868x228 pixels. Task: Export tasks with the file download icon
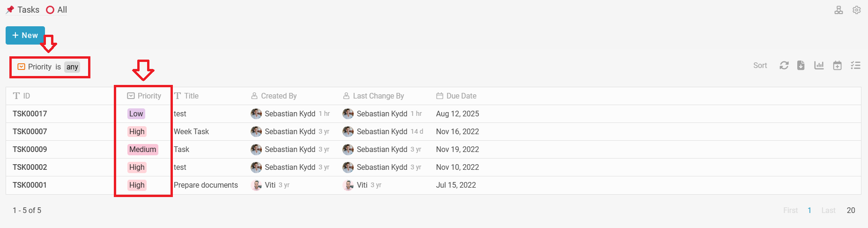coord(801,65)
